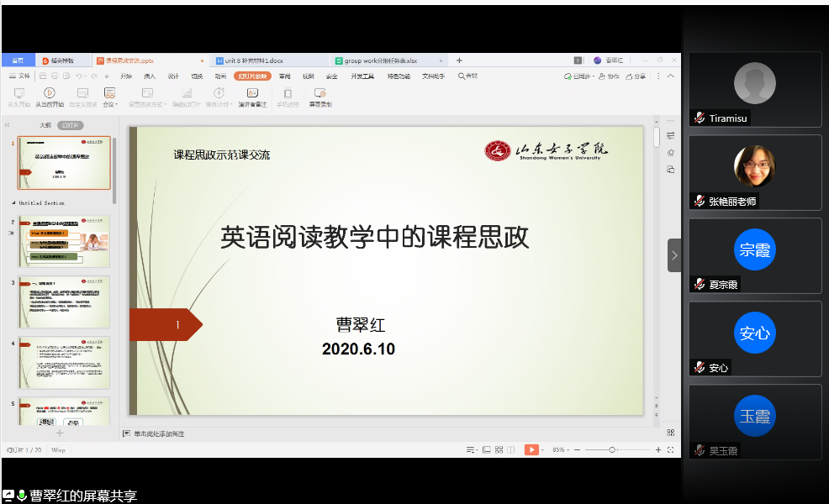Click the 屏幕录制 screen recording icon
Image resolution: width=829 pixels, height=504 pixels.
319,93
